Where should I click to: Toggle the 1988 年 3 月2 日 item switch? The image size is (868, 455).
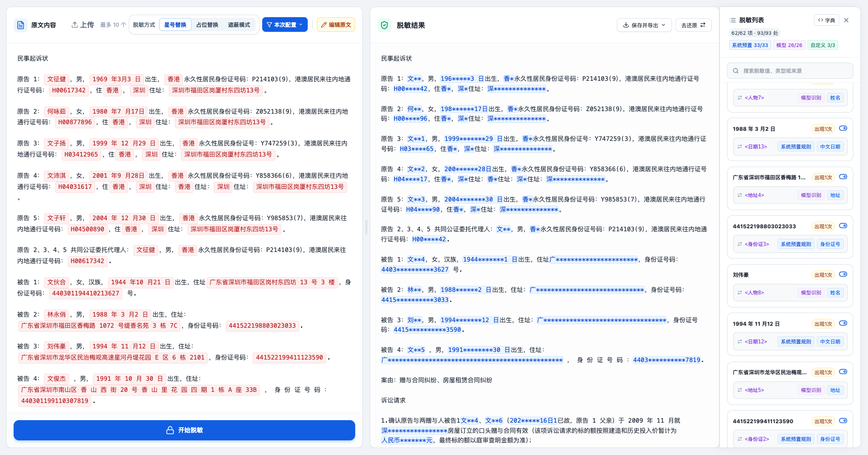843,128
